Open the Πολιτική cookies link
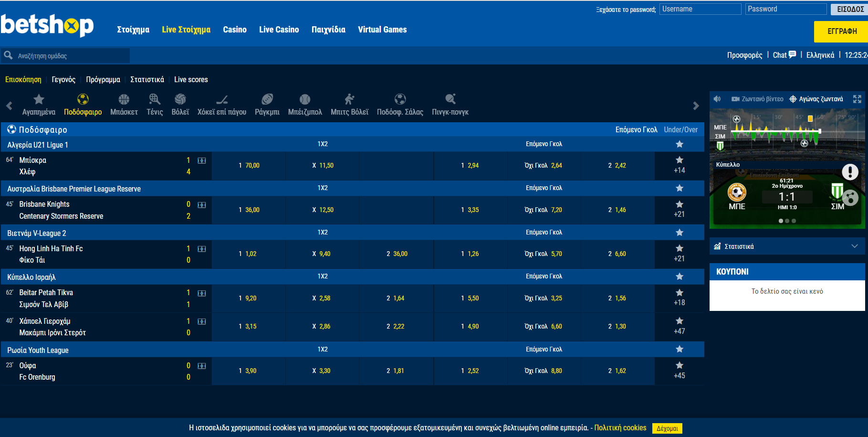 click(x=620, y=428)
